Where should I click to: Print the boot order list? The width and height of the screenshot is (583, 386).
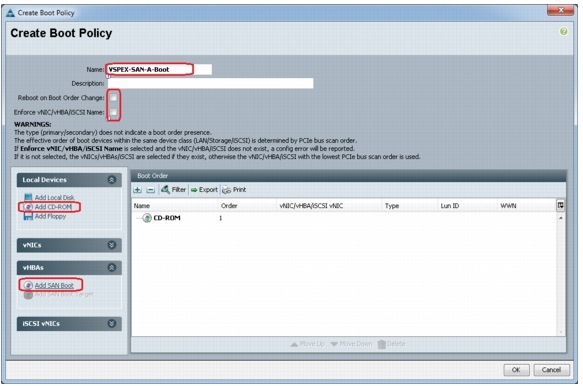click(x=234, y=190)
